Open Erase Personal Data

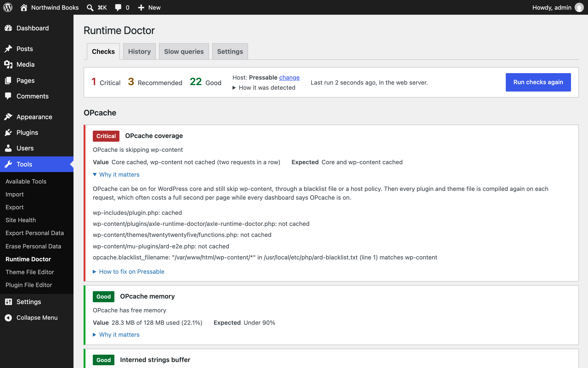click(33, 246)
